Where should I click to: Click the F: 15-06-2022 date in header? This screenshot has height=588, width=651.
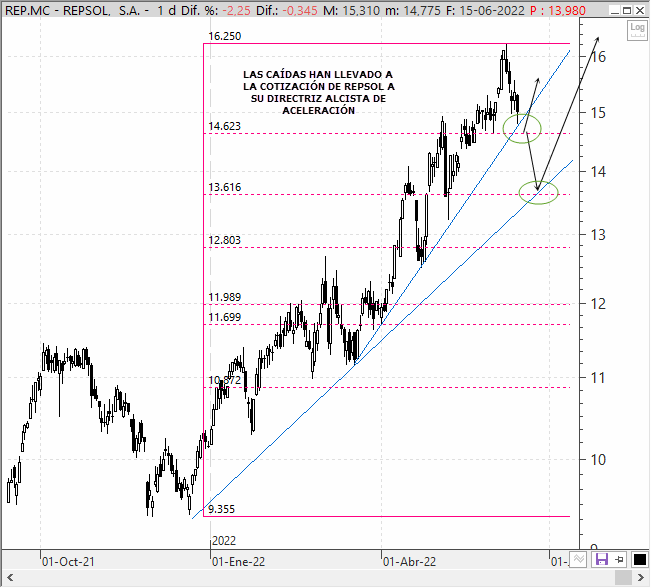coord(485,10)
